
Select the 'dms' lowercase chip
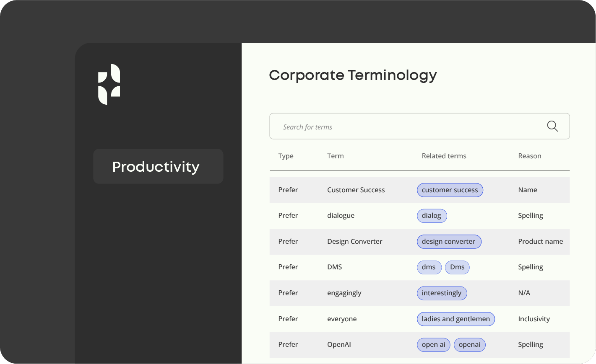429,267
